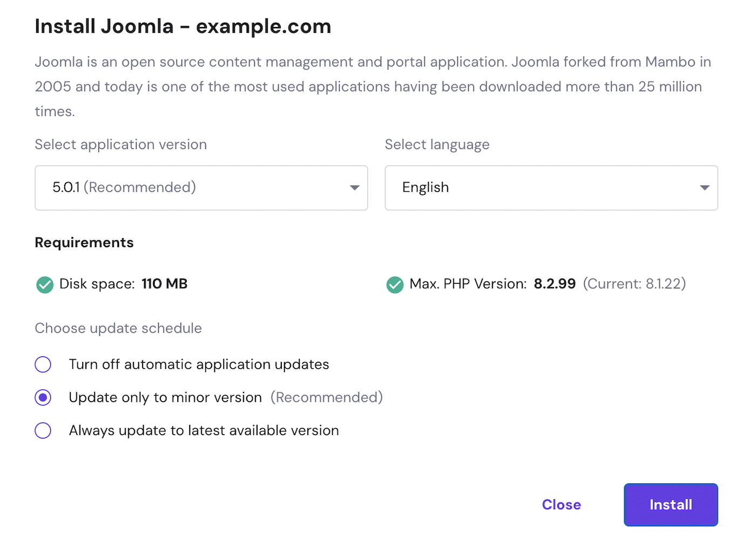Click the green checkmark beside Max. PHP Version
Viewport: 756px width, 542px height.
(395, 284)
